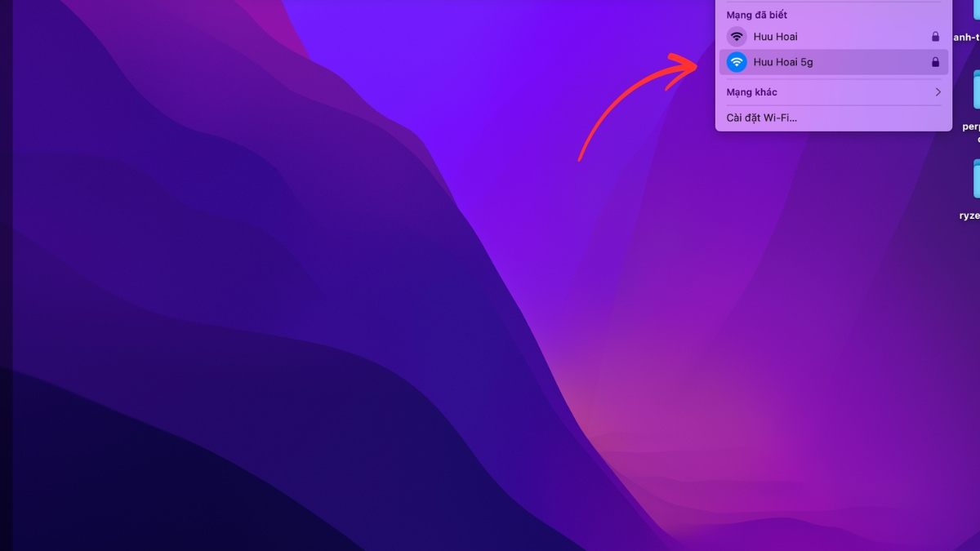The height and width of the screenshot is (551, 980).
Task: Connect to the Huu Hoai network by name
Action: click(x=775, y=37)
